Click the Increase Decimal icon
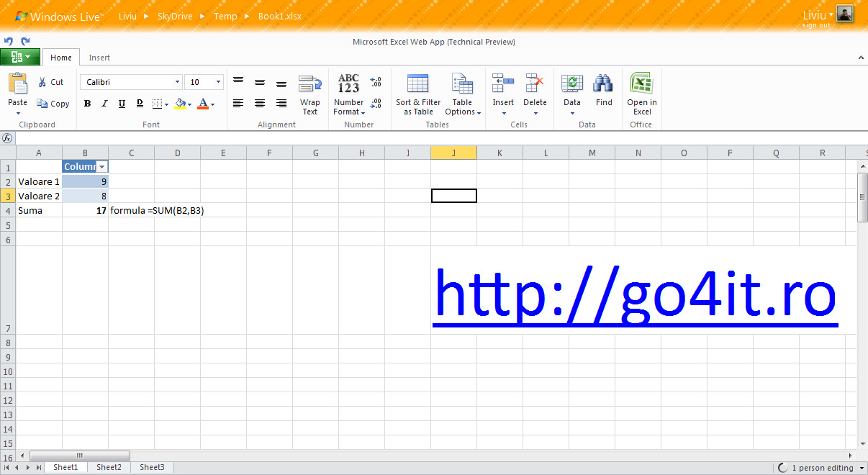Viewport: 868px width, 475px height. click(x=376, y=82)
